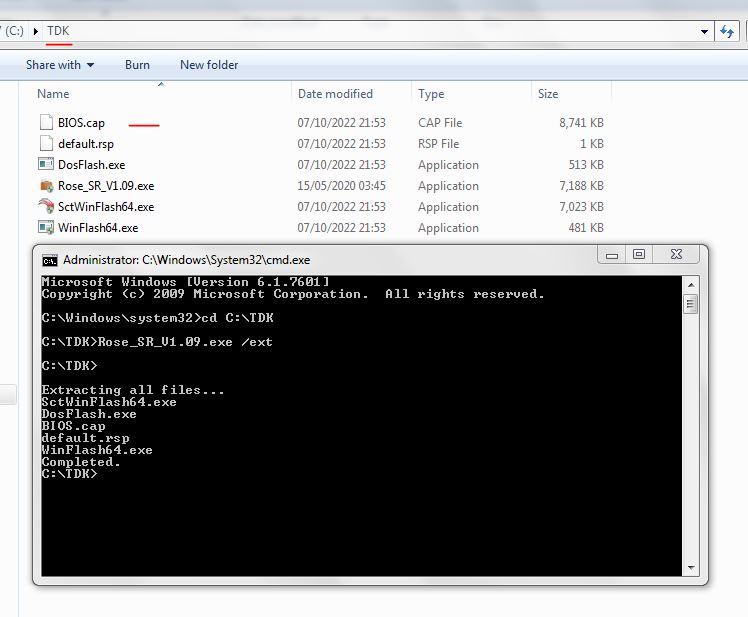Minimize the cmd.exe window

(612, 255)
